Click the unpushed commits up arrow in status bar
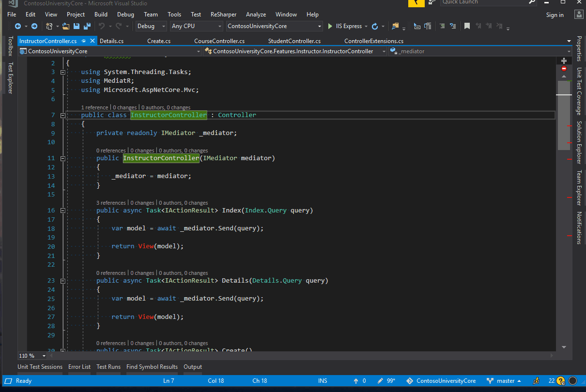Screen dimensions: 586x392 [x=356, y=381]
